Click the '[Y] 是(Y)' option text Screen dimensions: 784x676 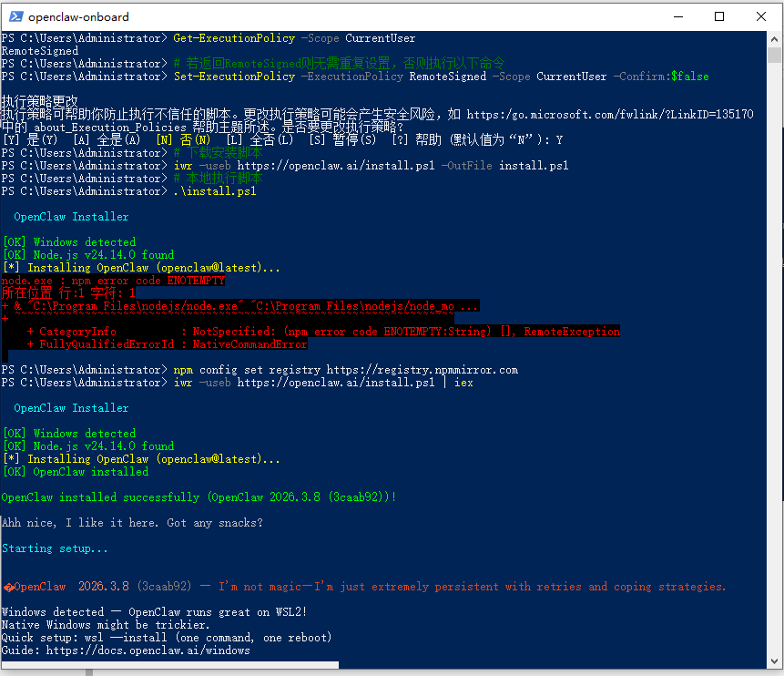coord(30,139)
